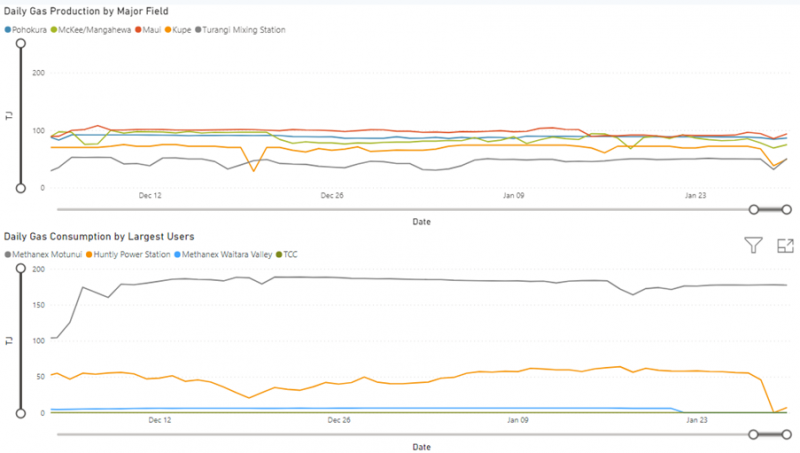Click top handle of production TJ zoom slider
The height and width of the screenshot is (453, 800).
click(20, 45)
